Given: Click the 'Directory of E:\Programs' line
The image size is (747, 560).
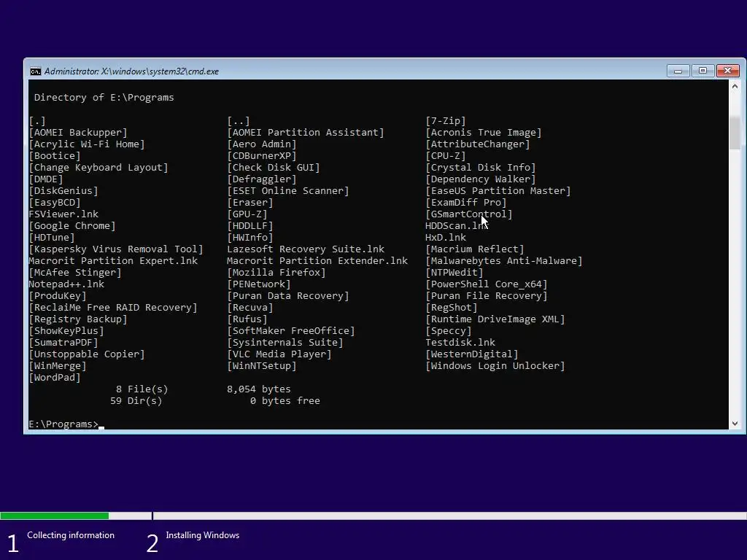Looking at the screenshot, I should 104,98.
